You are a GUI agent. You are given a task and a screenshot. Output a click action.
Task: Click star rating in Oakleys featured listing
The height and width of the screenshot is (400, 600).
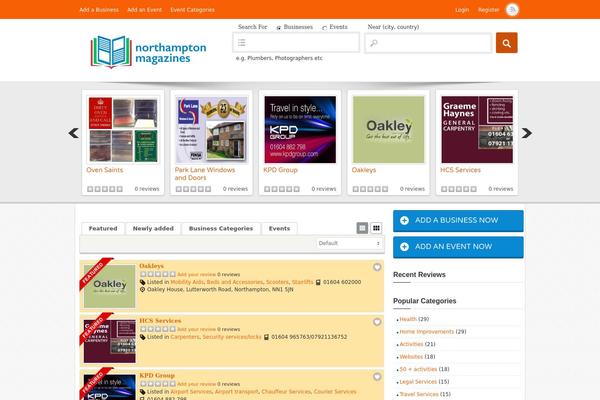pos(158,274)
